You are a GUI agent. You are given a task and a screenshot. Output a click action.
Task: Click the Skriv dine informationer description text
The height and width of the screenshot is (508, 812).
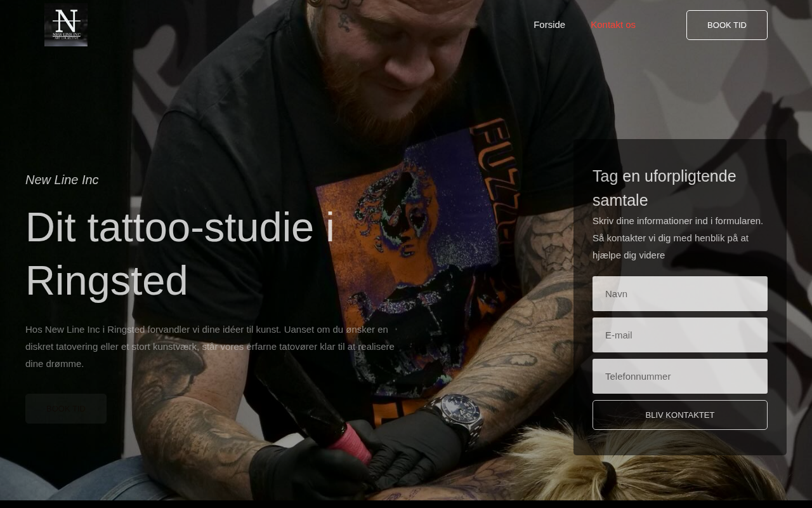pos(678,238)
